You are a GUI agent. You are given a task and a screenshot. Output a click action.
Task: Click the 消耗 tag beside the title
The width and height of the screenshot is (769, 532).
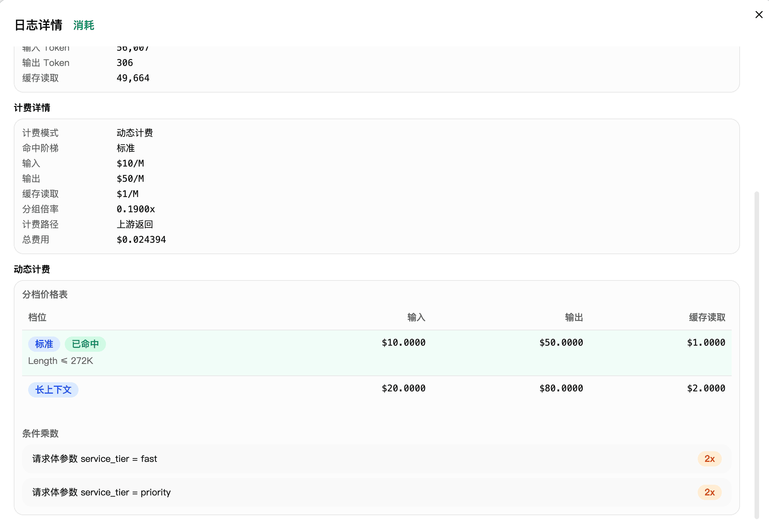(x=84, y=25)
